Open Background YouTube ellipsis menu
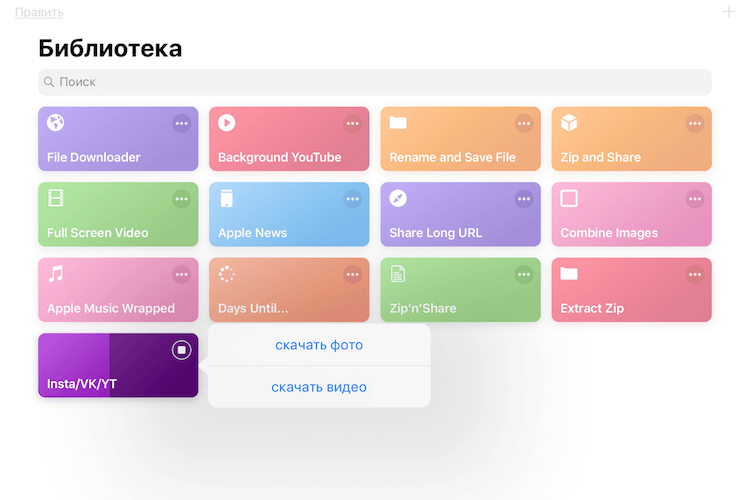 [353, 124]
